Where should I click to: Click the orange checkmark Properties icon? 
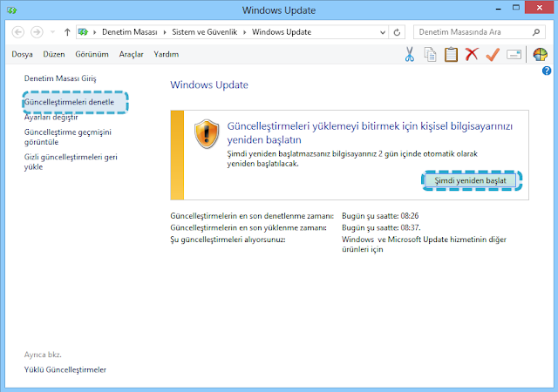click(x=493, y=54)
